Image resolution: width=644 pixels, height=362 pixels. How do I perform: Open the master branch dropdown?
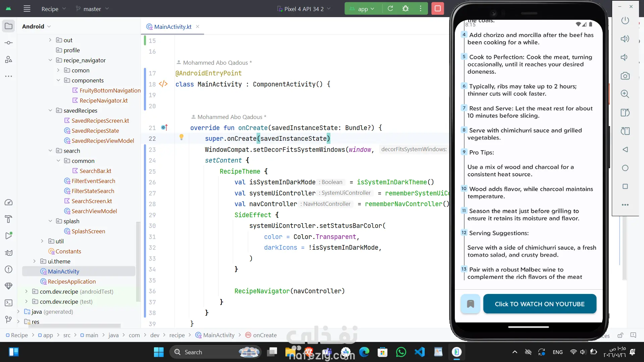[92, 9]
